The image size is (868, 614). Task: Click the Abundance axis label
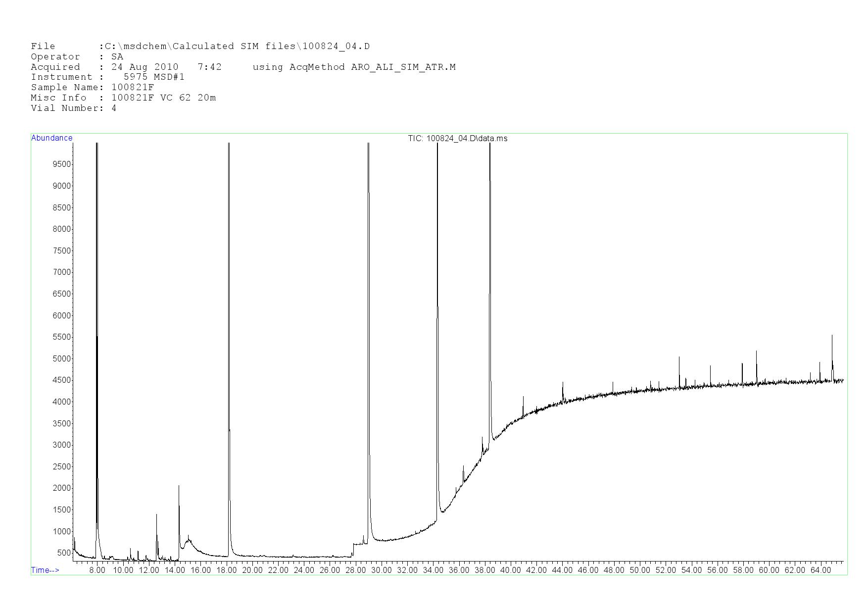(51, 138)
